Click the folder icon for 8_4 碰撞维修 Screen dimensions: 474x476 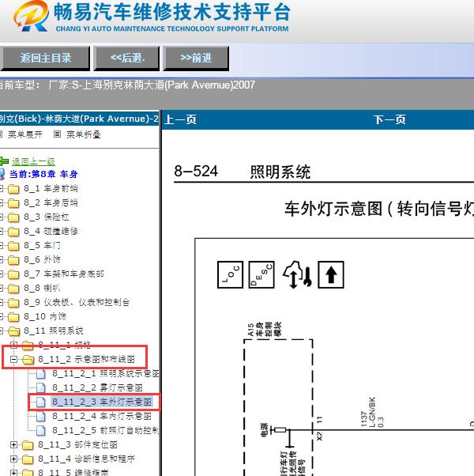[13, 232]
